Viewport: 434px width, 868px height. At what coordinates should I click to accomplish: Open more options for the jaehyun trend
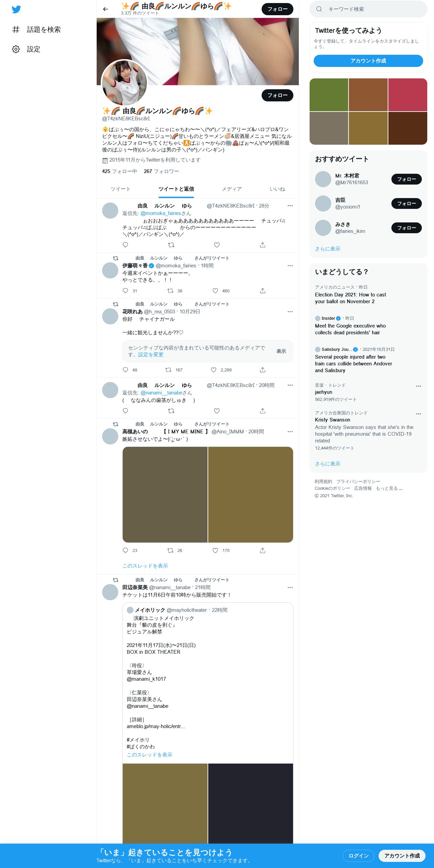pyautogui.click(x=418, y=386)
